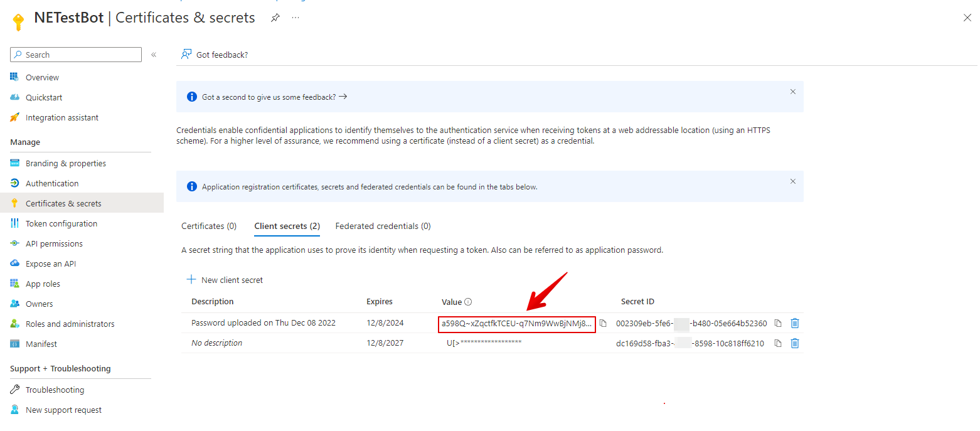
Task: Copy Secret ID starting with 002309eb
Action: 778,323
